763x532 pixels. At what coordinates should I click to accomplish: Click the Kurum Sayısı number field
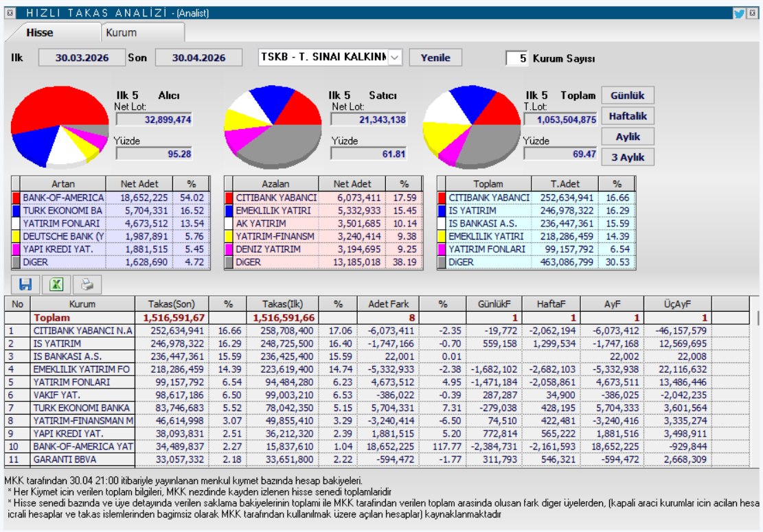pos(516,58)
